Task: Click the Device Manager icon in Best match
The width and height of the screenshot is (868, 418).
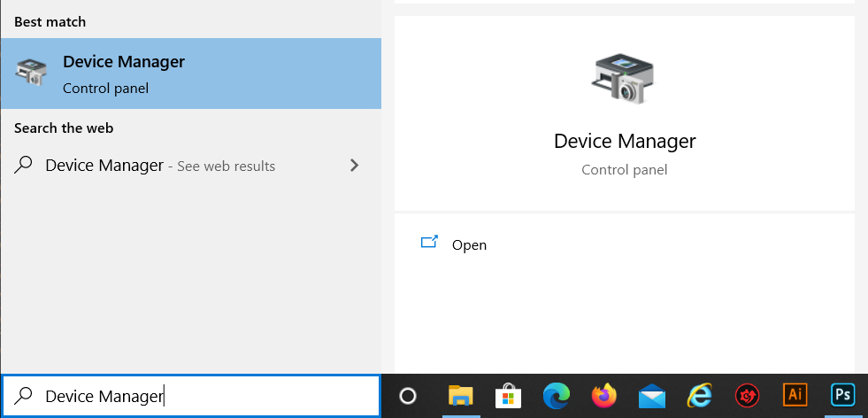Action: [31, 73]
